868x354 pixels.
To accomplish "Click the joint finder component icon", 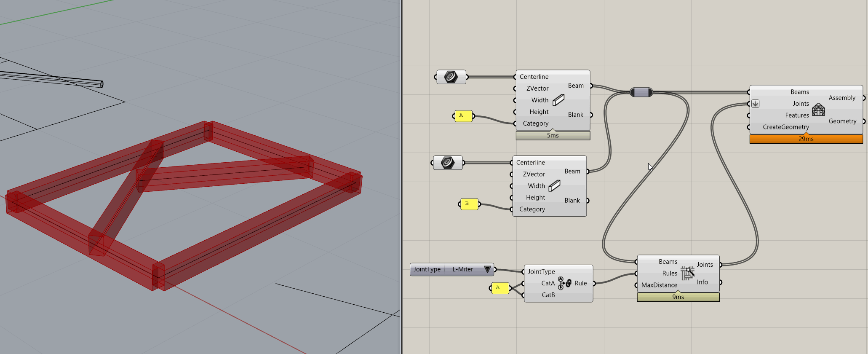I will click(x=687, y=273).
